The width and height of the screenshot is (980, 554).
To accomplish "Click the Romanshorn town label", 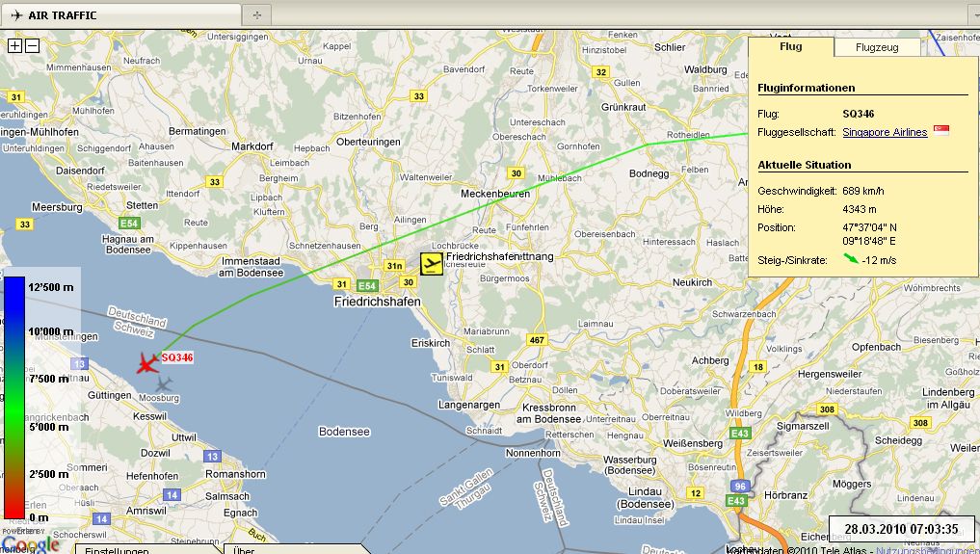I will pyautogui.click(x=235, y=474).
